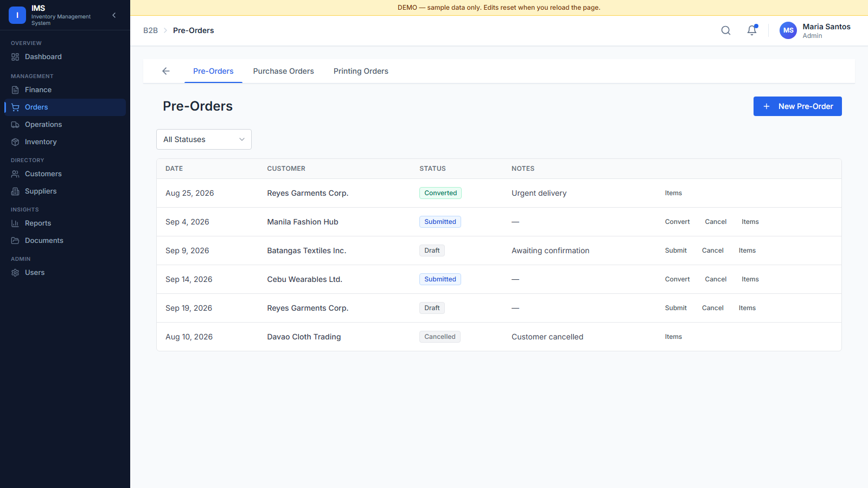Switch to the Purchase Orders tab

pos(283,71)
